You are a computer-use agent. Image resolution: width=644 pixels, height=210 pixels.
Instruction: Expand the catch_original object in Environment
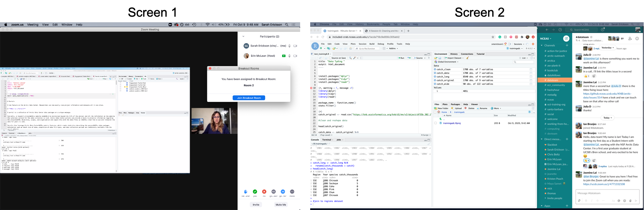click(x=435, y=80)
